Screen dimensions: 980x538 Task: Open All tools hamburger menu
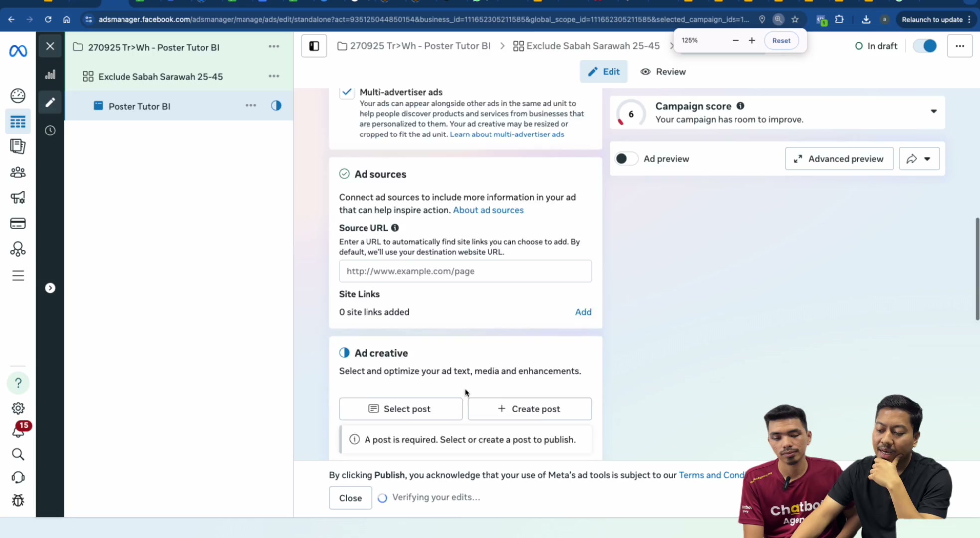pyautogui.click(x=18, y=276)
